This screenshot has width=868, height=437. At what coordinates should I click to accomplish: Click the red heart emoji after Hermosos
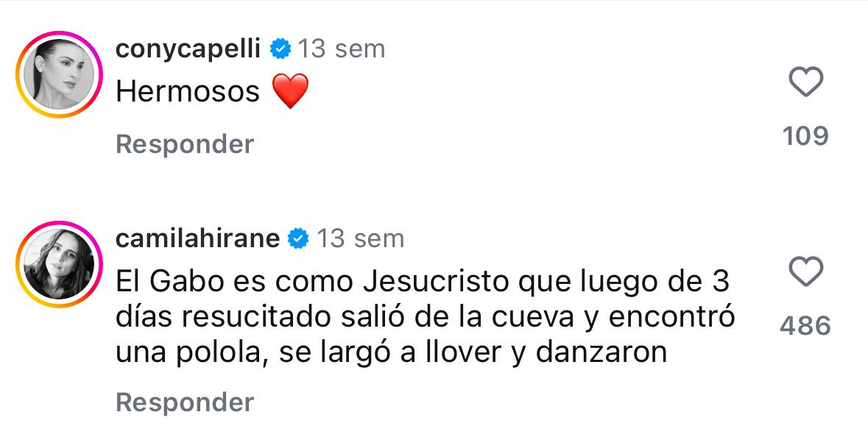(x=289, y=92)
